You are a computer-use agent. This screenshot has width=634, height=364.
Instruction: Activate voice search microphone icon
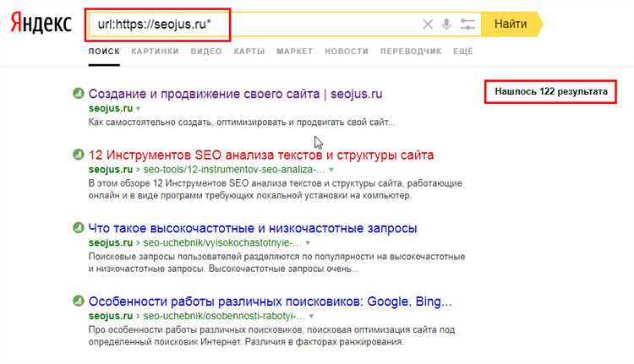446,24
